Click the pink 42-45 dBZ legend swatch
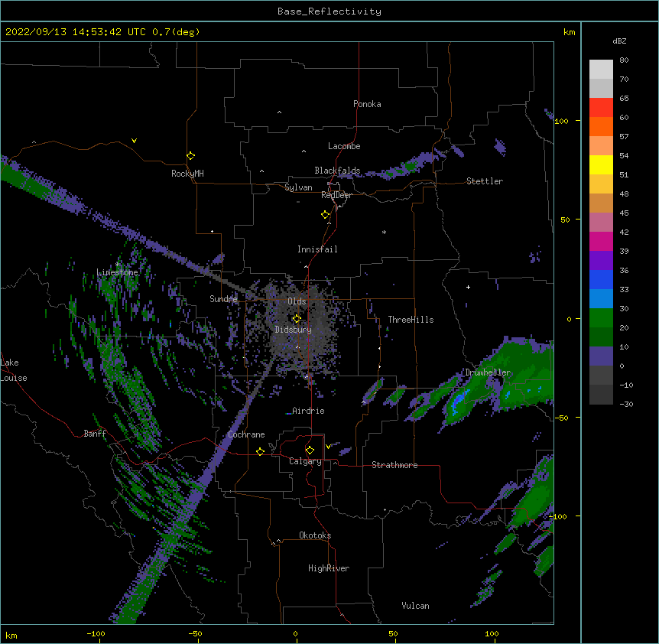 pyautogui.click(x=601, y=223)
